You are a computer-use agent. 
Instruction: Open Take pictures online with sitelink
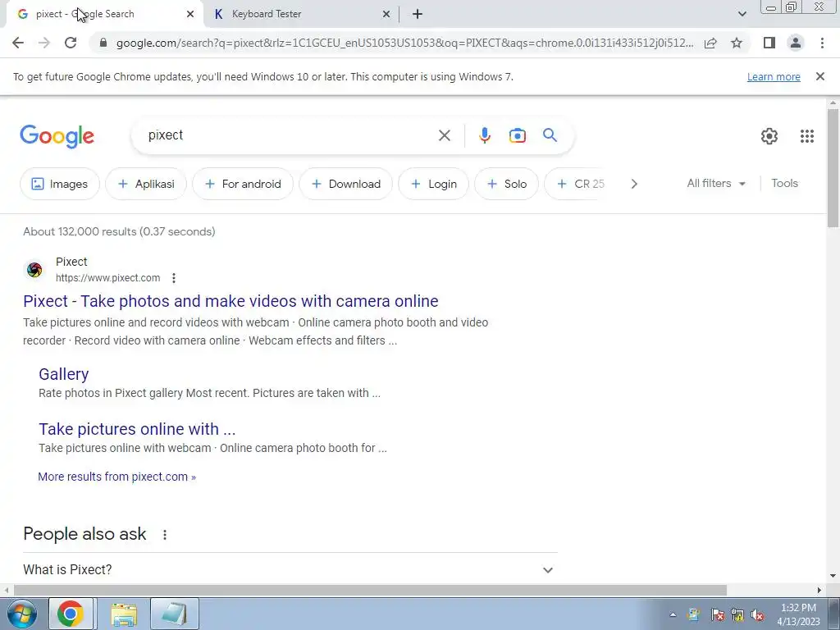tap(137, 429)
